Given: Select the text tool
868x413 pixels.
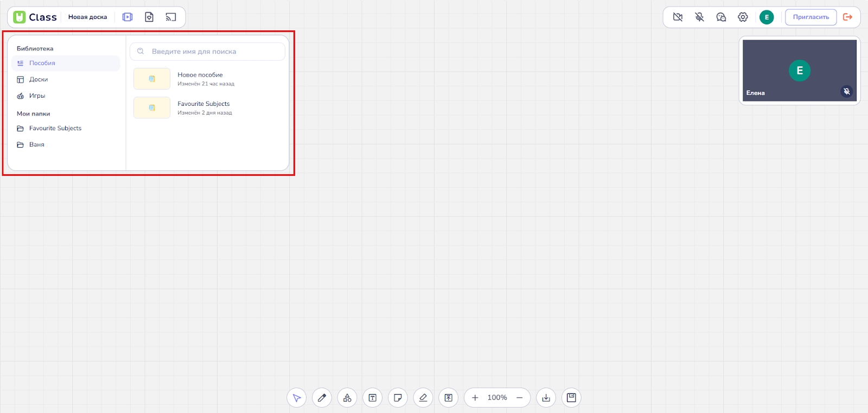Looking at the screenshot, I should (373, 398).
